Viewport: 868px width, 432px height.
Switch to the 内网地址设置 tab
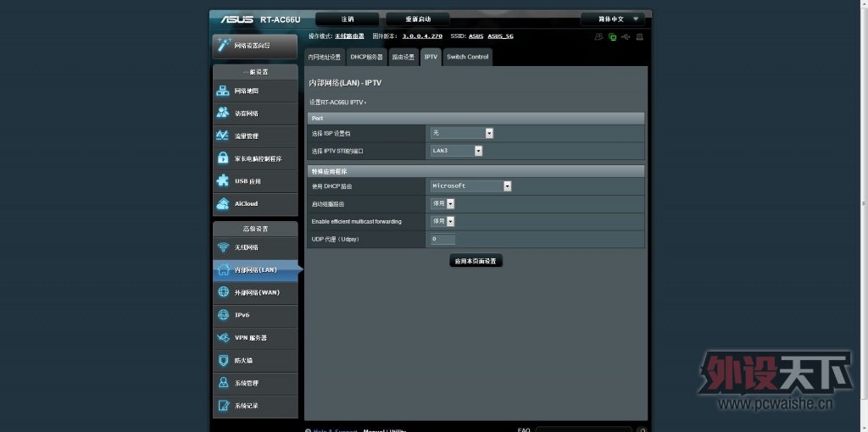pyautogui.click(x=325, y=57)
